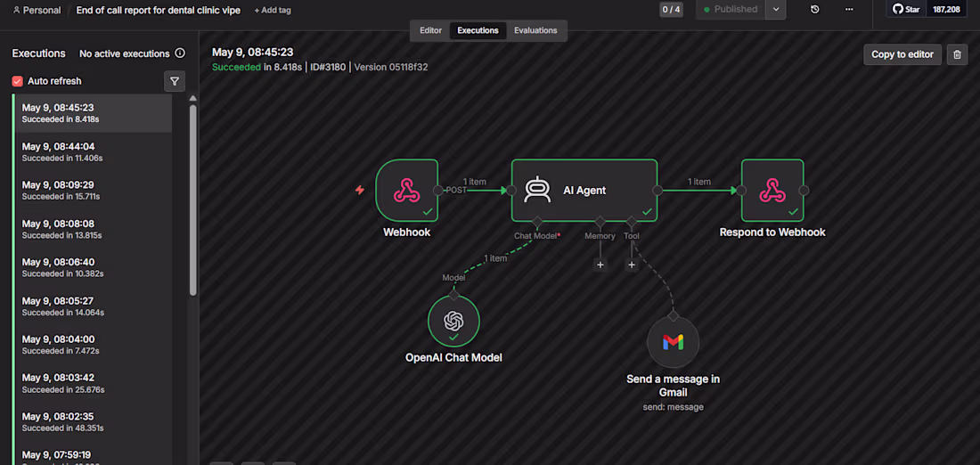Image resolution: width=980 pixels, height=465 pixels.
Task: Click the Memory connector diamond
Action: [600, 221]
